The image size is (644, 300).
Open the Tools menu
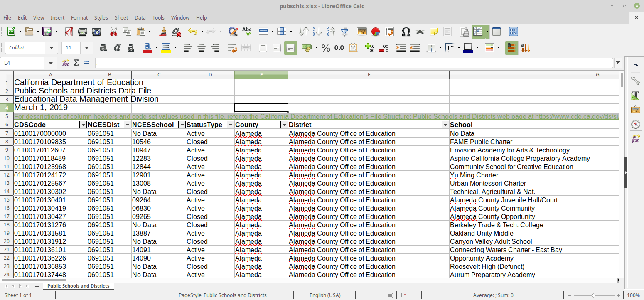[158, 17]
